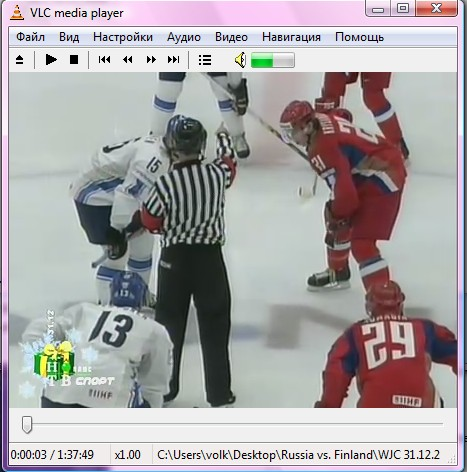Click playback speed x1.00 indicator
This screenshot has width=467, height=472.
tap(127, 455)
